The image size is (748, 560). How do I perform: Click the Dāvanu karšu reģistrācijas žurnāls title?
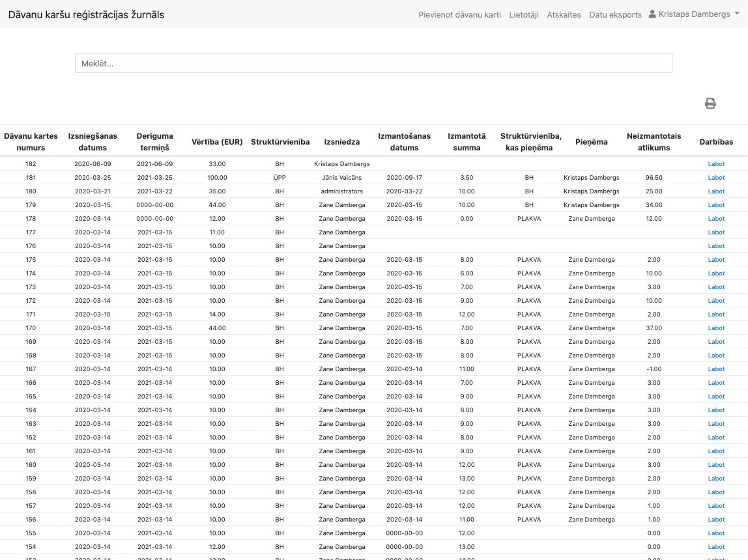point(87,15)
